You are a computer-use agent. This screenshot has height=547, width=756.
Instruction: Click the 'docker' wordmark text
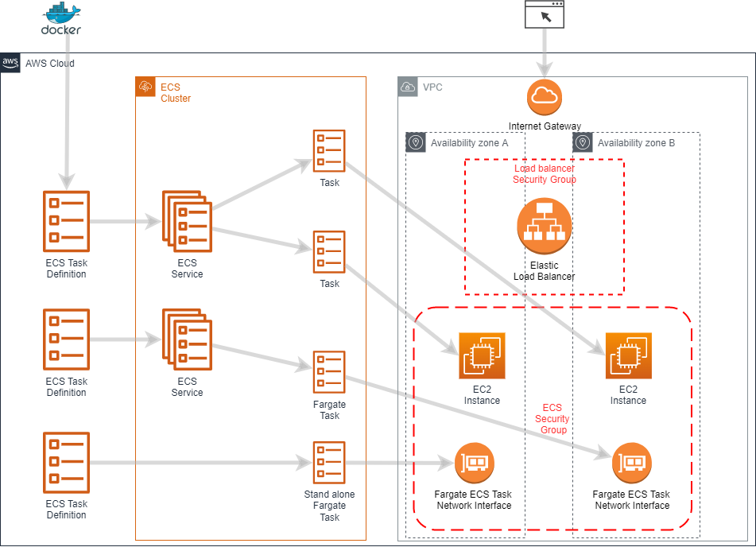(x=61, y=30)
